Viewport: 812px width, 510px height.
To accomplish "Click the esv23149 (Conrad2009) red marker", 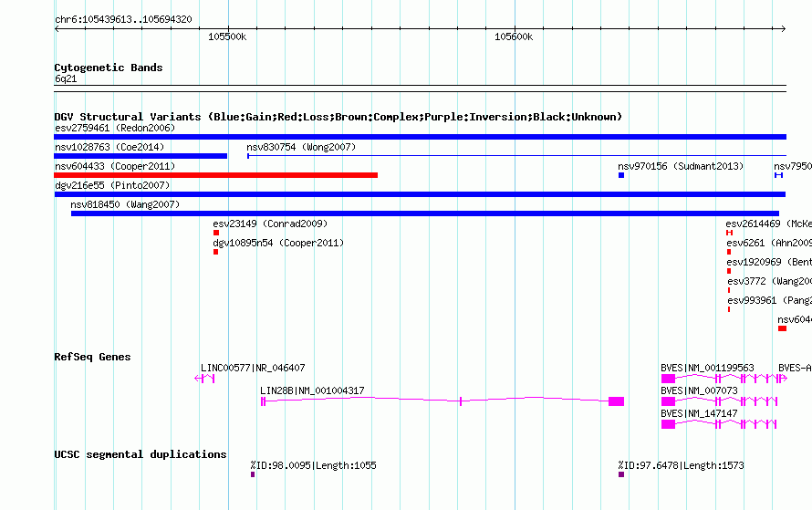I will (x=216, y=233).
